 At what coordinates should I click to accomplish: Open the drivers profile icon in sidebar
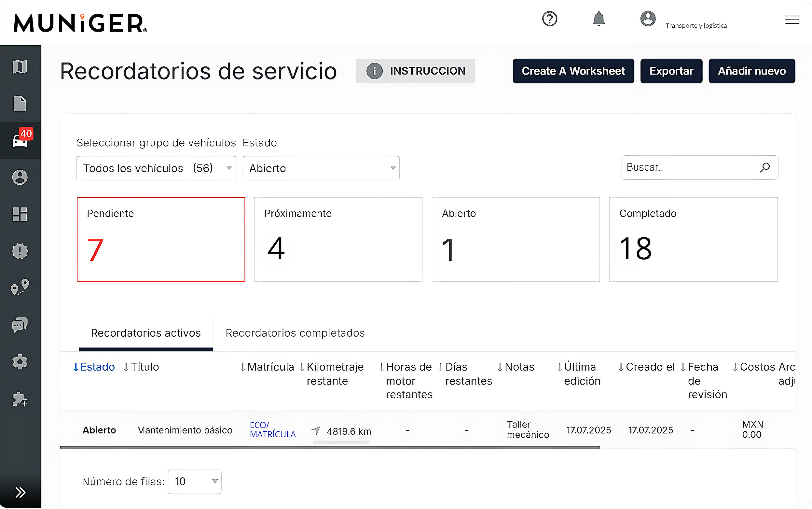pos(20,177)
